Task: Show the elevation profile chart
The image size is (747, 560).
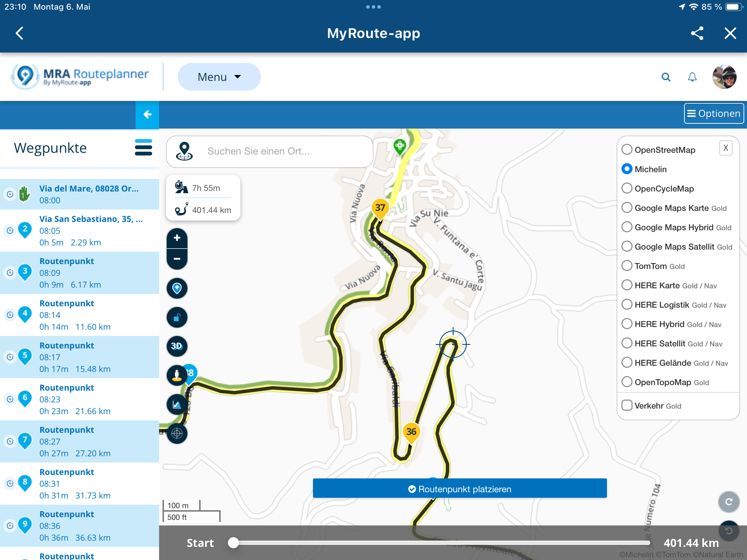Action: pos(177,404)
